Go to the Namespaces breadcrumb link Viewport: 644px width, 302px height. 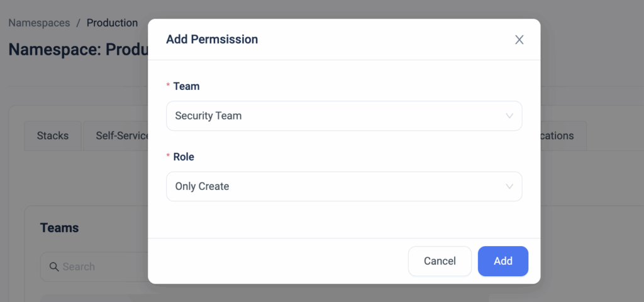click(39, 23)
